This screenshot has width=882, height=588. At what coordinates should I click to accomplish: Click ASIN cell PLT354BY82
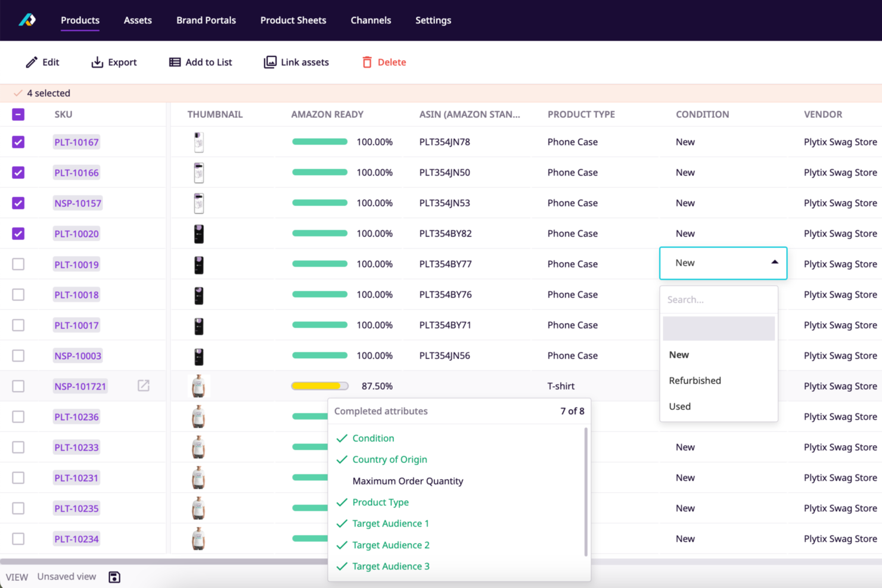445,234
